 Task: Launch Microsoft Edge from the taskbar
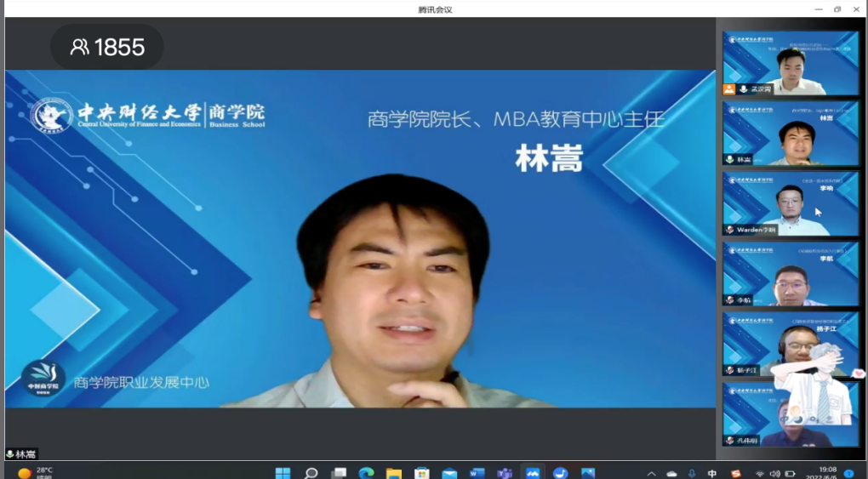click(x=366, y=473)
